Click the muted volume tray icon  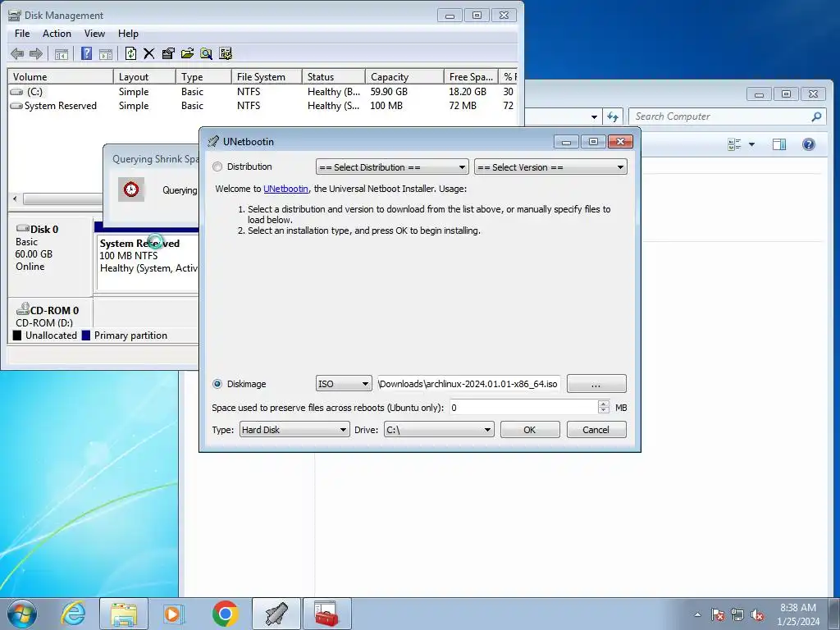tap(757, 614)
